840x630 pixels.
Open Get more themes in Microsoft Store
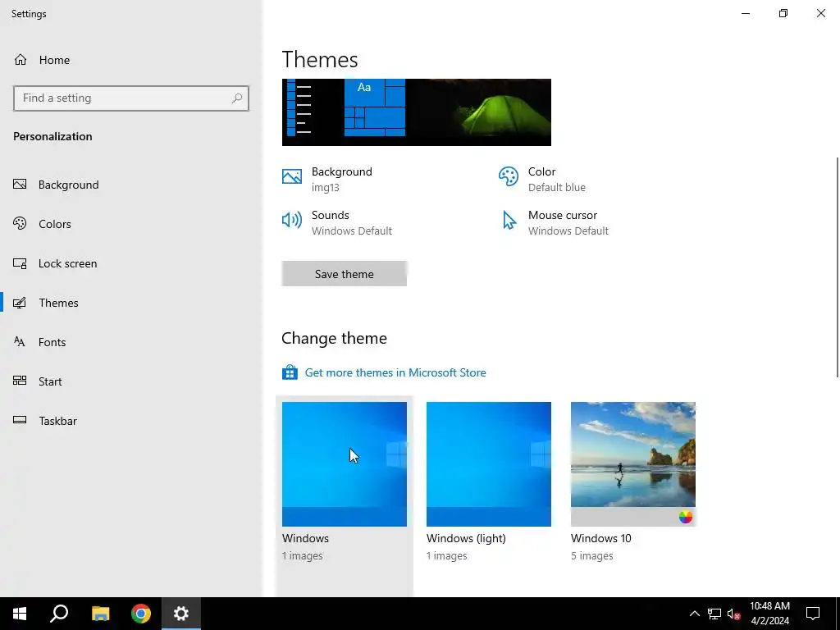395,372
